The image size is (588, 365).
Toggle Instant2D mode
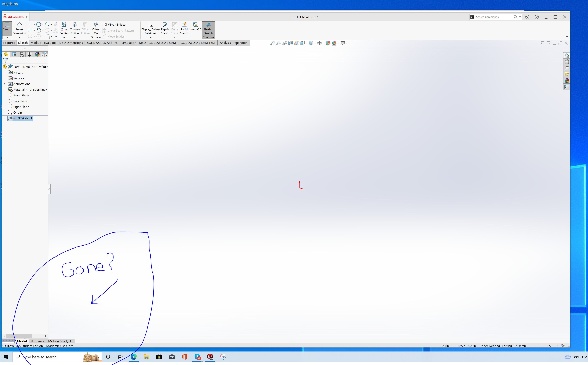pyautogui.click(x=195, y=27)
